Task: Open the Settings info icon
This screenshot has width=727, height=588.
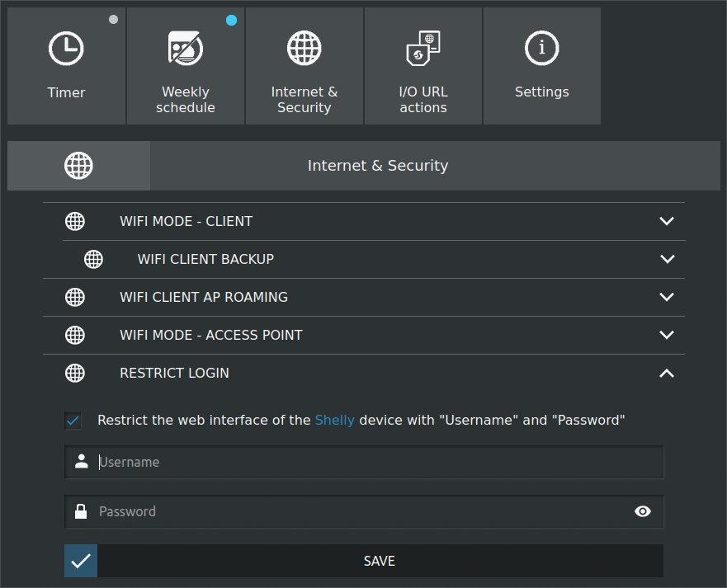Action: coord(541,48)
